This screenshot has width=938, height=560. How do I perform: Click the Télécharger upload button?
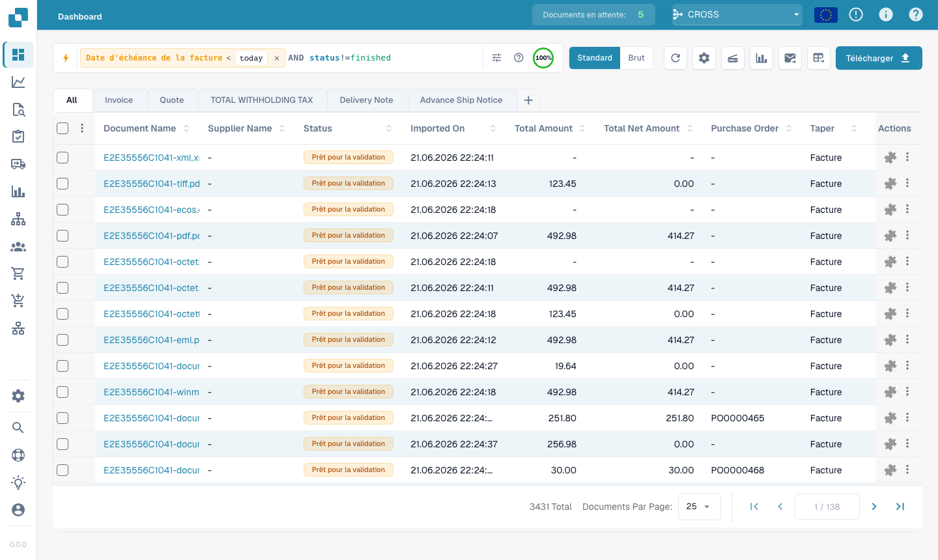pos(879,58)
